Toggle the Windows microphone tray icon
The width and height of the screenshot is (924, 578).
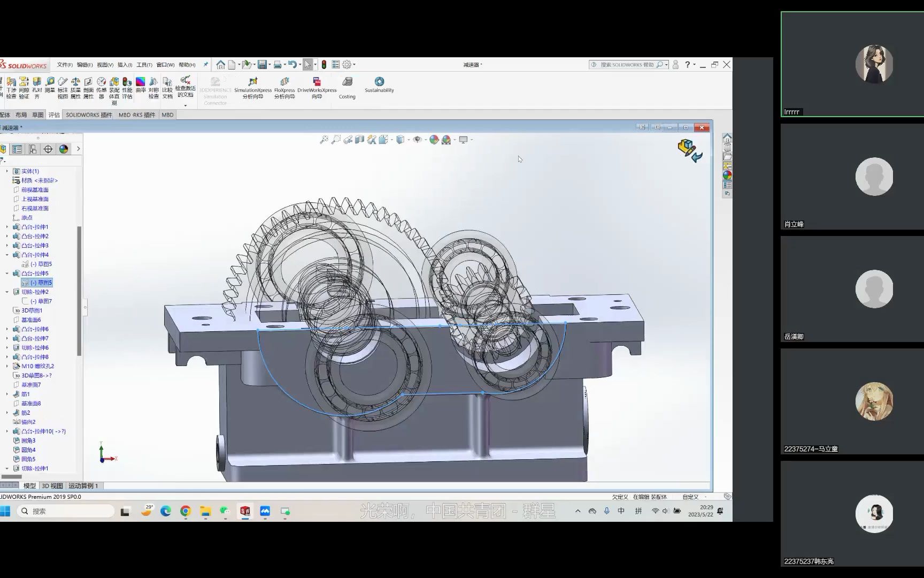(606, 511)
